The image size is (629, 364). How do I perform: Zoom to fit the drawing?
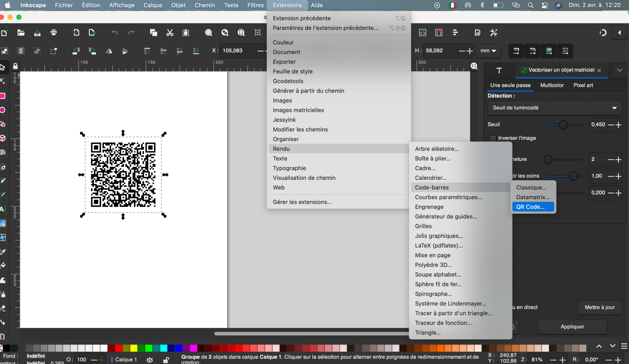[x=225, y=33]
